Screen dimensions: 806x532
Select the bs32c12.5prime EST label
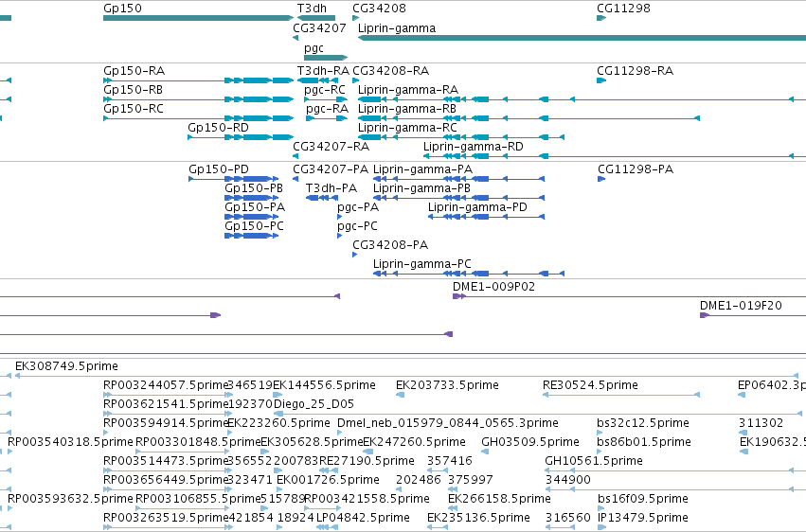click(x=643, y=423)
